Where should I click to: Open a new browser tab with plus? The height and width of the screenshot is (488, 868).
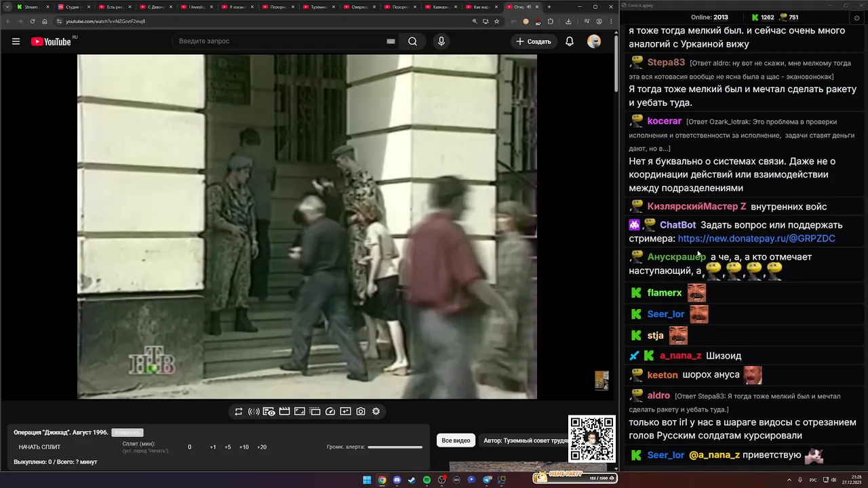click(549, 7)
